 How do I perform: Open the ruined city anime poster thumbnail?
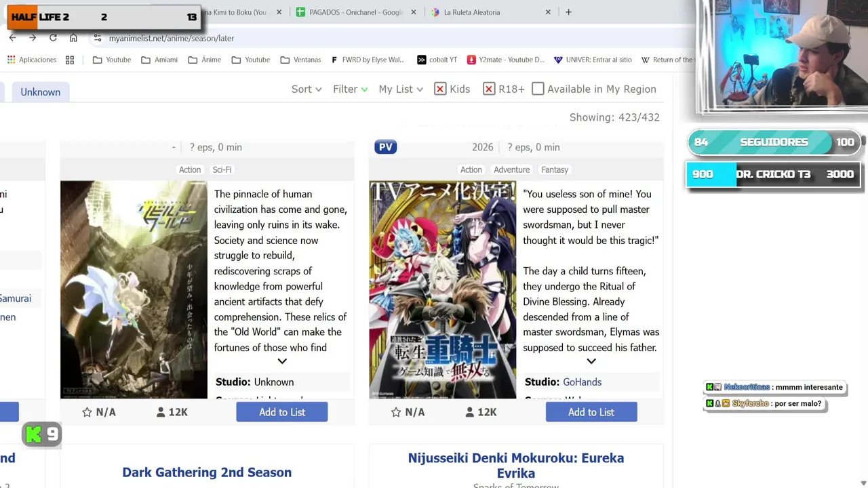pos(134,289)
